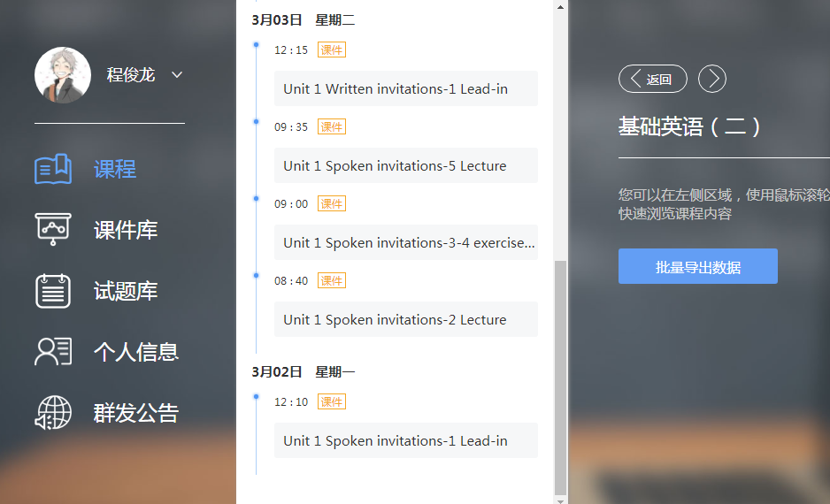This screenshot has height=504, width=830.
Task: Open the 群发公告 globe speaker icon
Action: click(x=53, y=413)
